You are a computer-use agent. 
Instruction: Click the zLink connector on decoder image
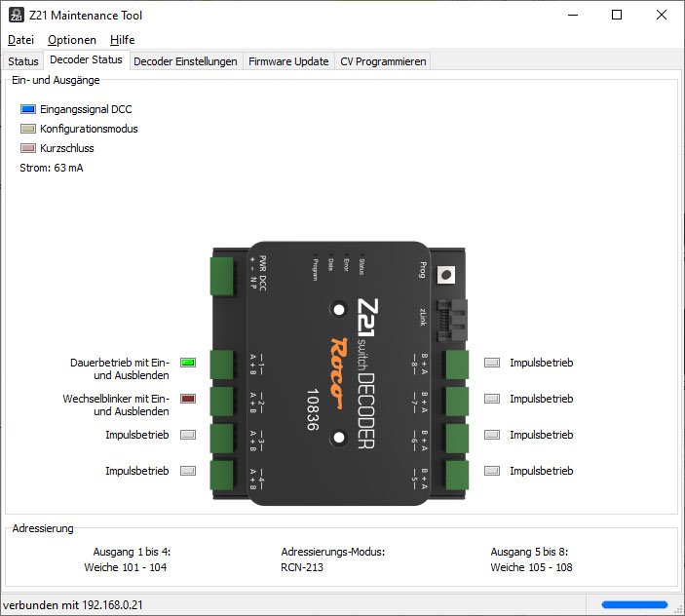(452, 321)
